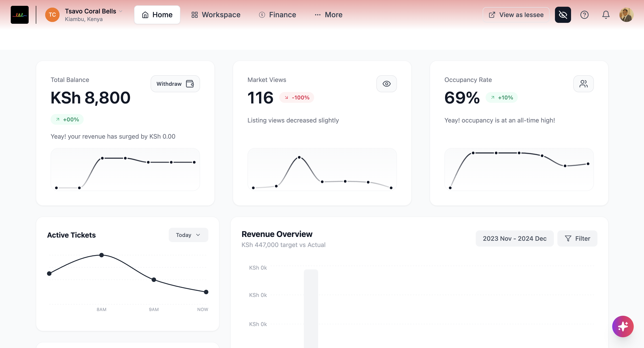
Task: Click View as lessee
Action: [x=516, y=15]
